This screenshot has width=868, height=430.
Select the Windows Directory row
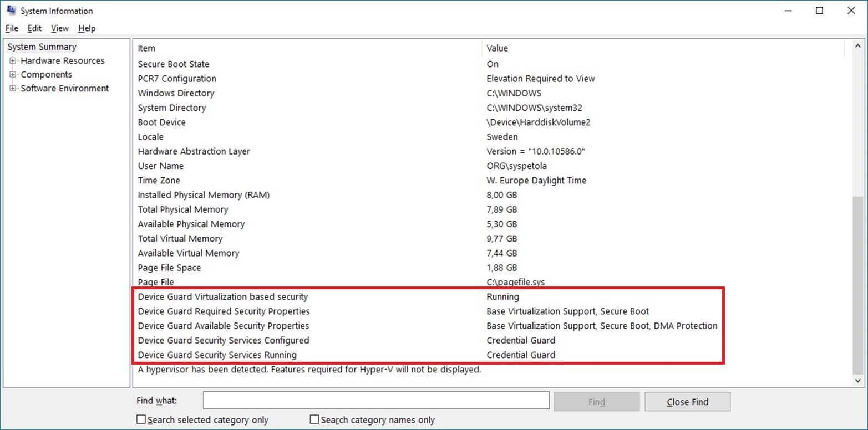pyautogui.click(x=488, y=93)
